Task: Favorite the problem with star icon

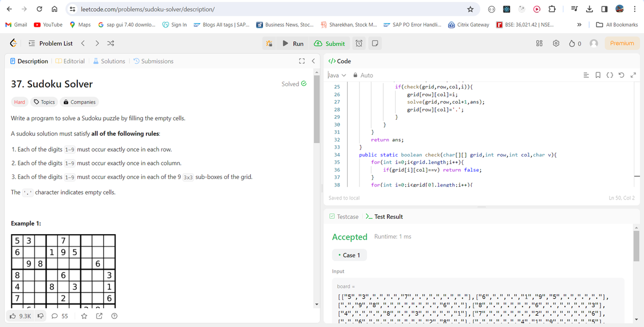Action: click(85, 316)
